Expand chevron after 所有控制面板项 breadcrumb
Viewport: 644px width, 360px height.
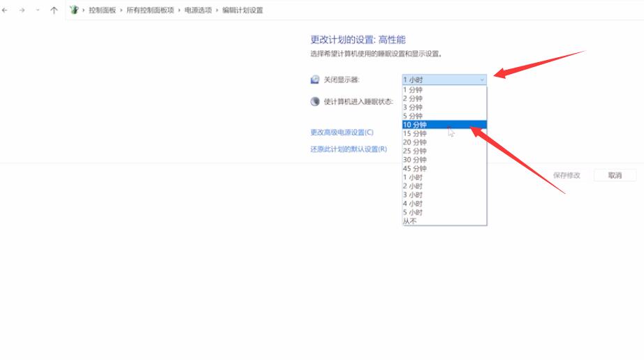[179, 10]
